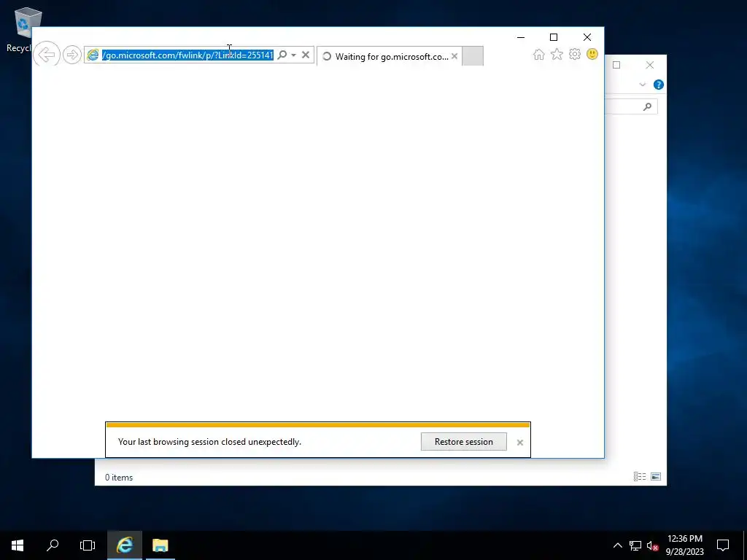747x560 pixels.
Task: Click File Explorer taskbar icon
Action: [160, 545]
